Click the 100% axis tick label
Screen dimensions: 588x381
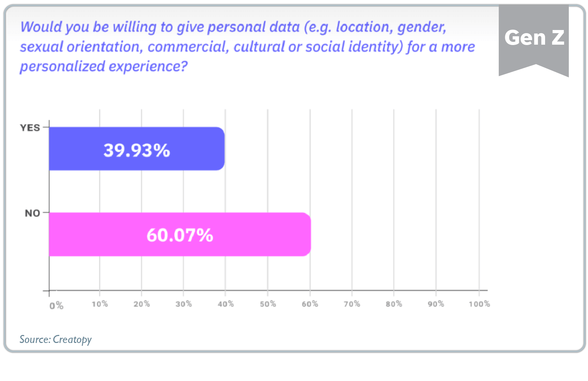(479, 304)
